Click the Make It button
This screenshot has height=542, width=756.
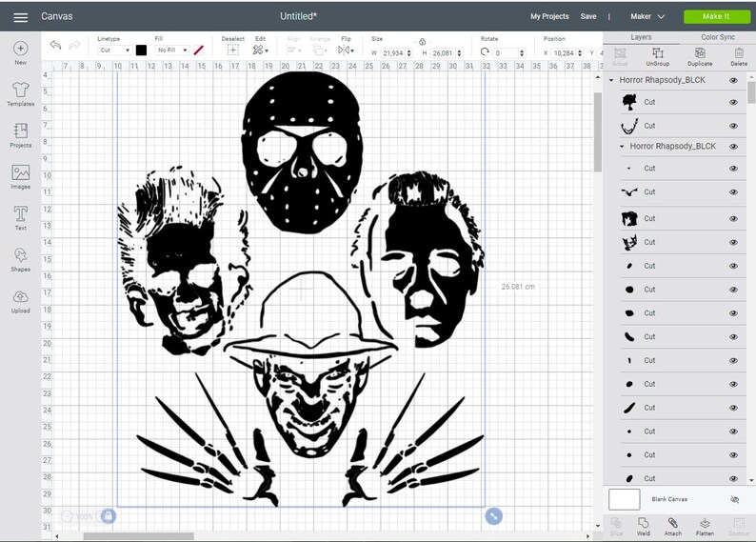(x=716, y=16)
